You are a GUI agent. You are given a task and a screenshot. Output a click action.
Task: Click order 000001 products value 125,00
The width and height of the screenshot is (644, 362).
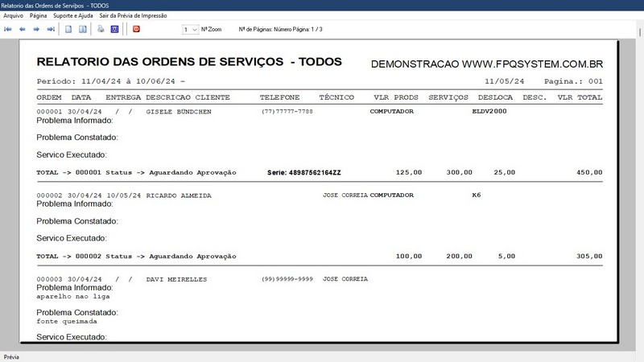click(x=409, y=172)
